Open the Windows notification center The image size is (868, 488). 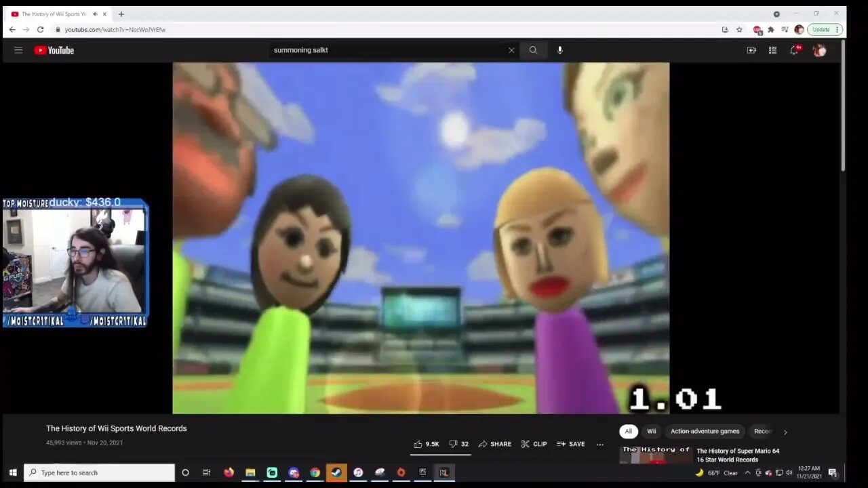coord(832,473)
